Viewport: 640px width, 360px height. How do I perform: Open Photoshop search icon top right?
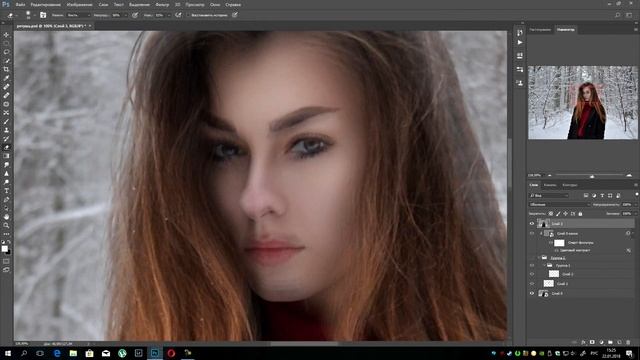(x=618, y=15)
